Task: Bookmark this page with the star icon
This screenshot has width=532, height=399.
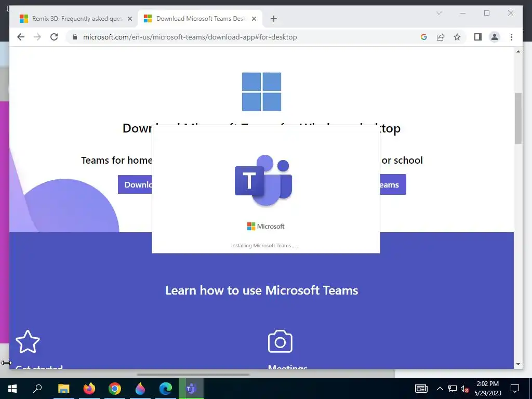Action: [457, 37]
